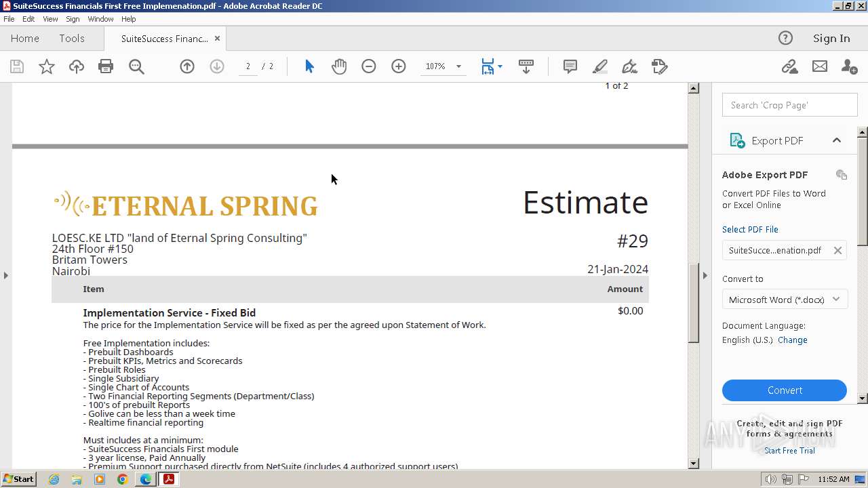Click the taskbar clock 11:52 AM
Image resolution: width=868 pixels, height=488 pixels.
tap(833, 479)
